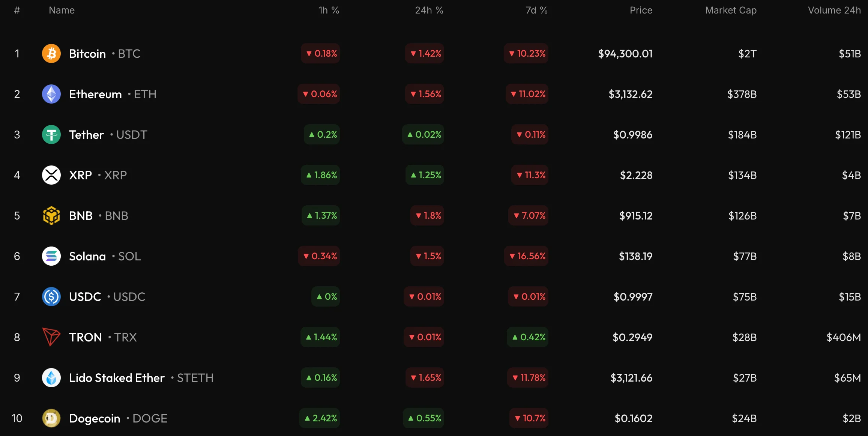
Task: Sort by the 1h % column header
Action: point(329,11)
